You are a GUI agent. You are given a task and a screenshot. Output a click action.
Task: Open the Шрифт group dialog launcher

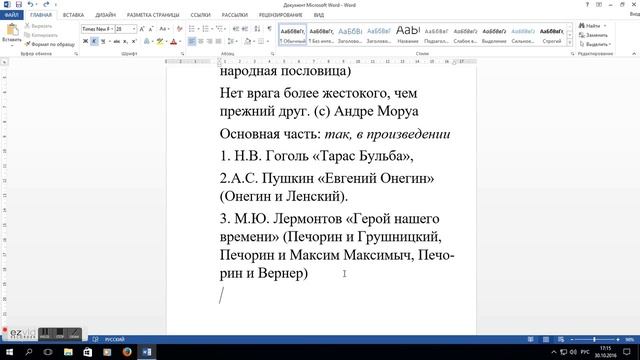click(x=182, y=53)
